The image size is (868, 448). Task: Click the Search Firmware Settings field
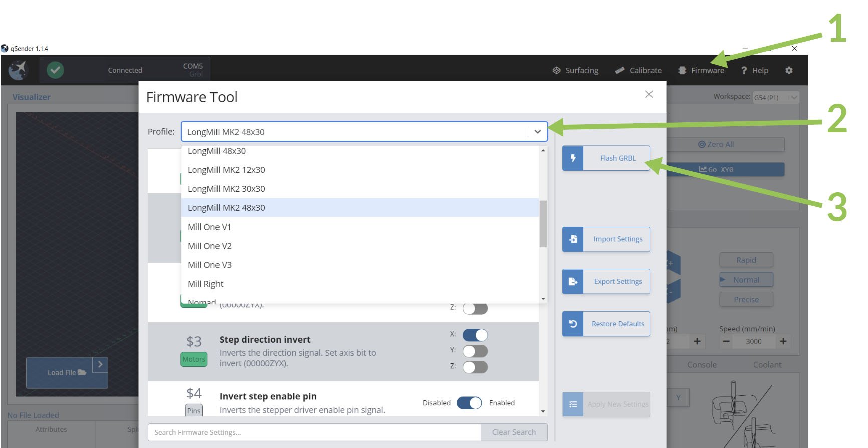pos(314,432)
